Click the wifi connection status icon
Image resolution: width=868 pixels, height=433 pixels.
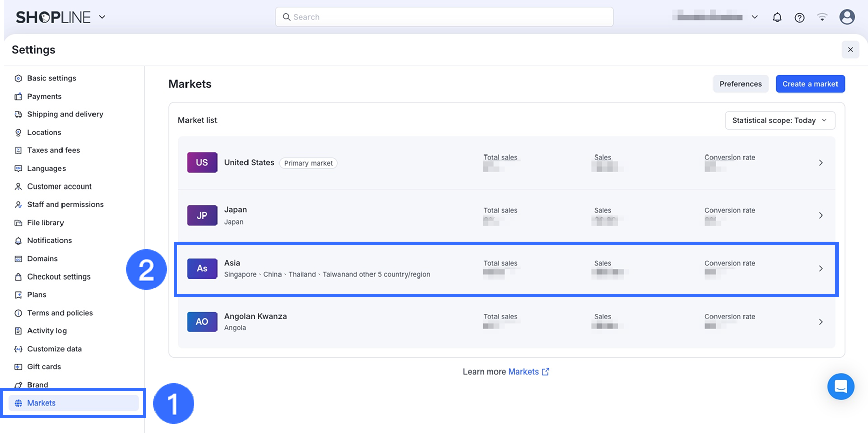pos(822,17)
